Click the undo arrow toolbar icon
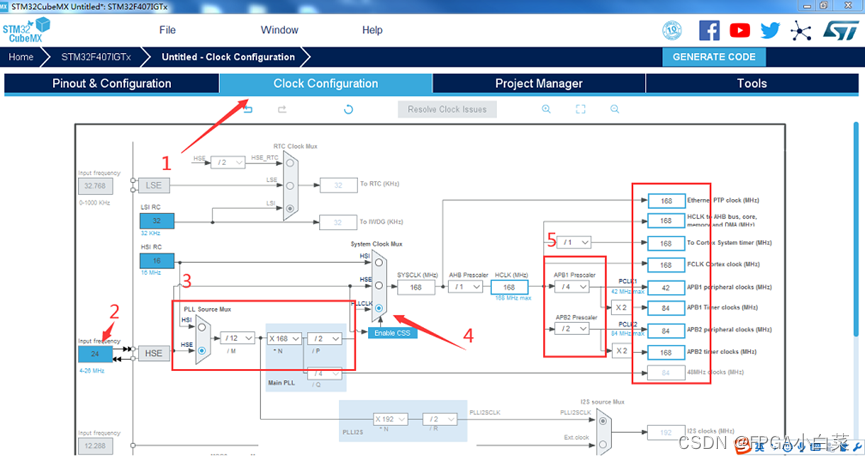This screenshot has height=461, width=865. pos(248,110)
